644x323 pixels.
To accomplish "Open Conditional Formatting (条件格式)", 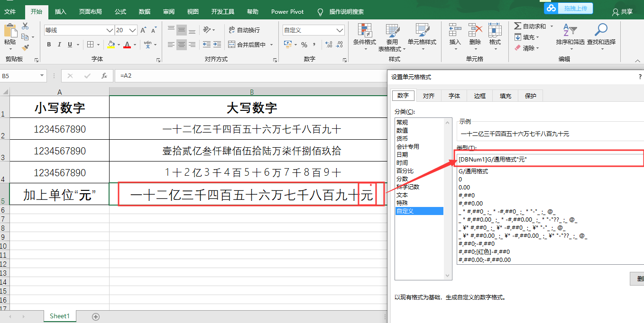I will click(x=364, y=38).
